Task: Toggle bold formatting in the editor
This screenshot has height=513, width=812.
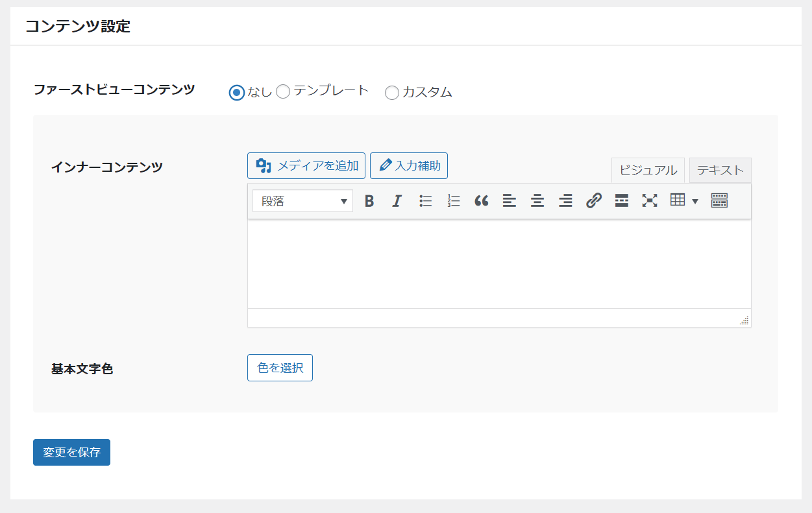Action: (x=369, y=201)
